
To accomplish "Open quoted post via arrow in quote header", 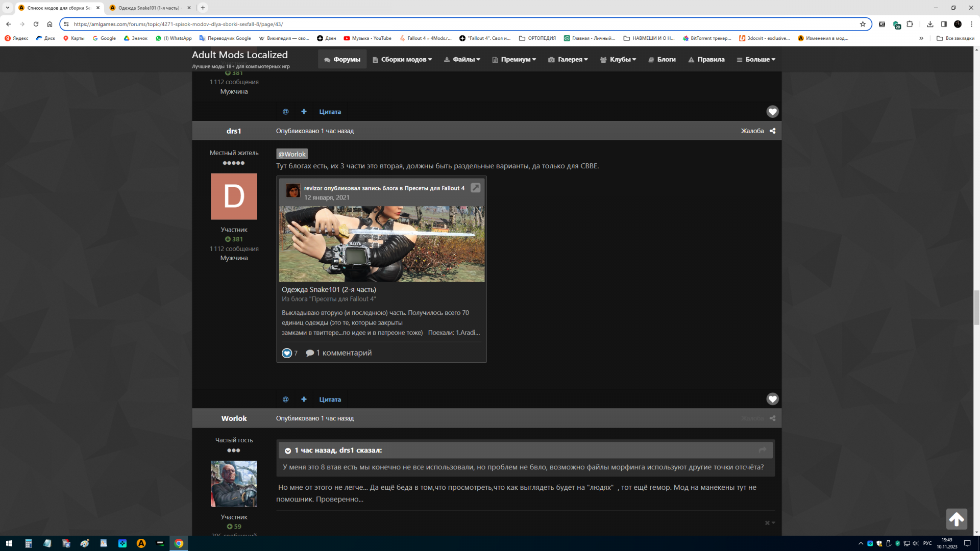I will [x=763, y=450].
